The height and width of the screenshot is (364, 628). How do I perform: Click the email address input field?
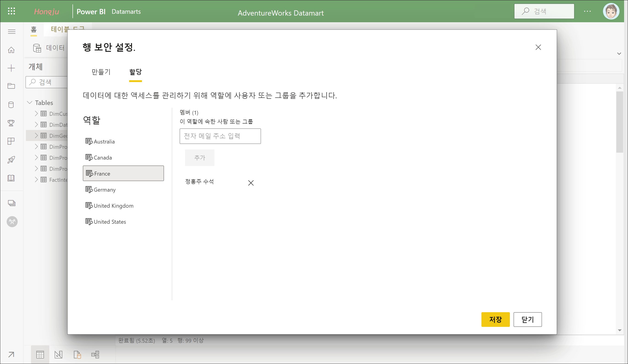(x=220, y=136)
